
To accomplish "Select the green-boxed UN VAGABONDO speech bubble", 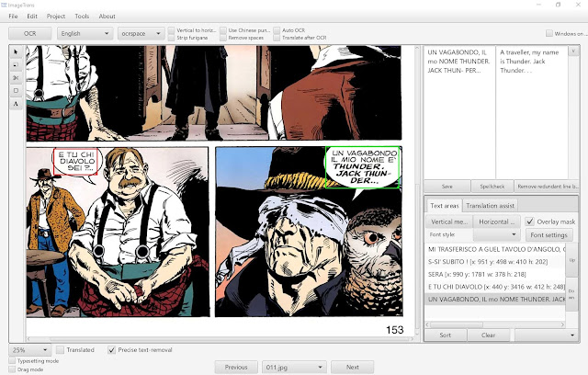I will 362,167.
